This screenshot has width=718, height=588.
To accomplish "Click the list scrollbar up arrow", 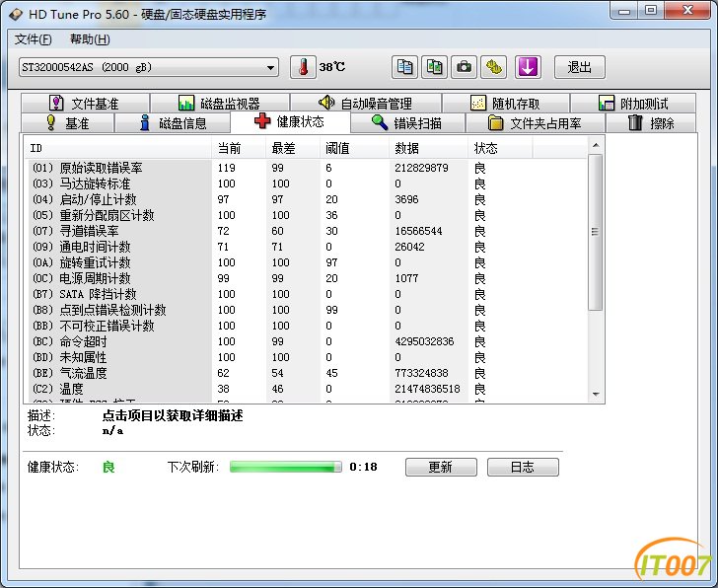I will (x=596, y=145).
